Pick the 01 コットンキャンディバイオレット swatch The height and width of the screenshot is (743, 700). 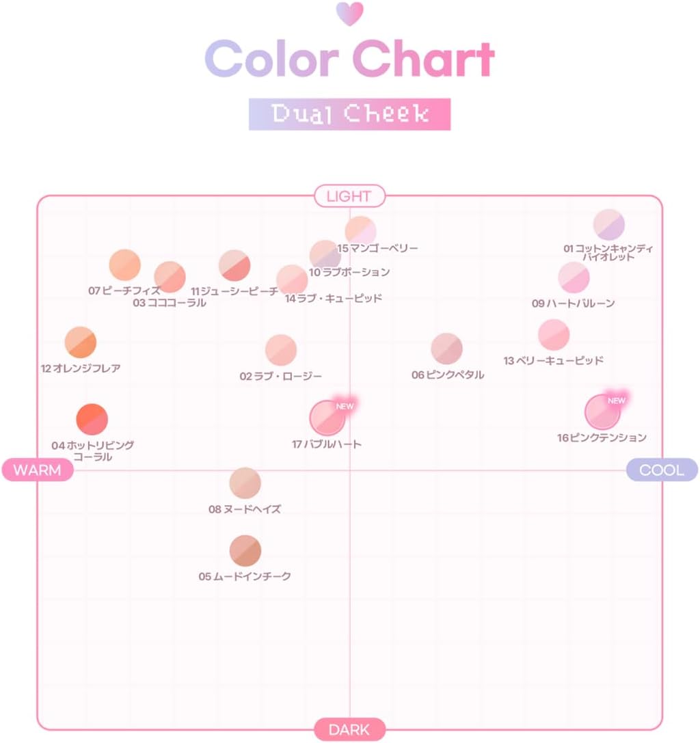click(x=608, y=225)
